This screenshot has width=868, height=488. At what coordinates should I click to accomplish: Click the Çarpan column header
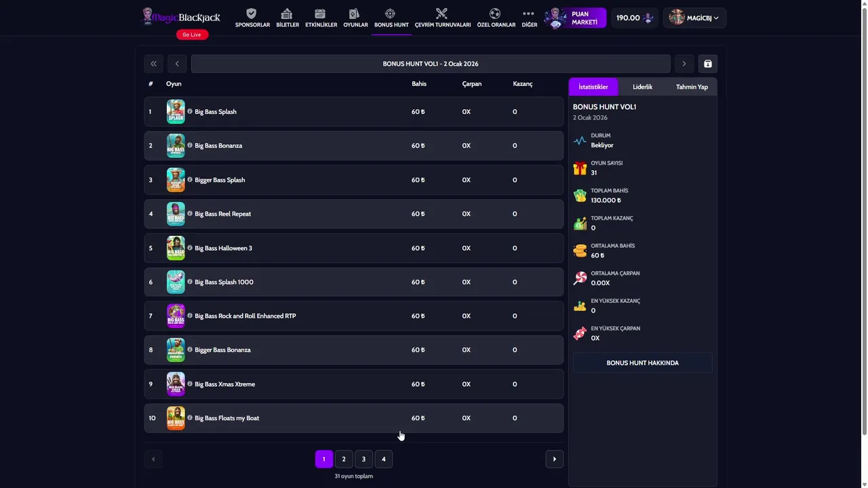point(472,84)
